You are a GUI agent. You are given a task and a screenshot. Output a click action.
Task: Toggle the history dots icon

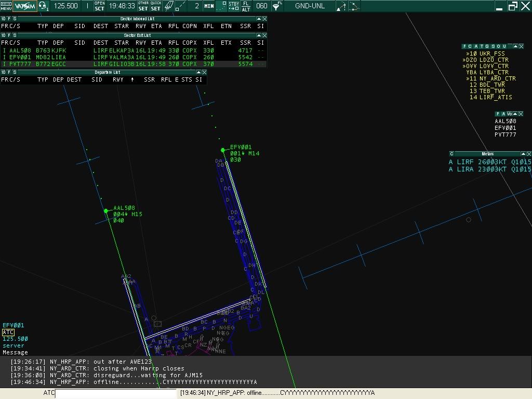tap(221, 6)
